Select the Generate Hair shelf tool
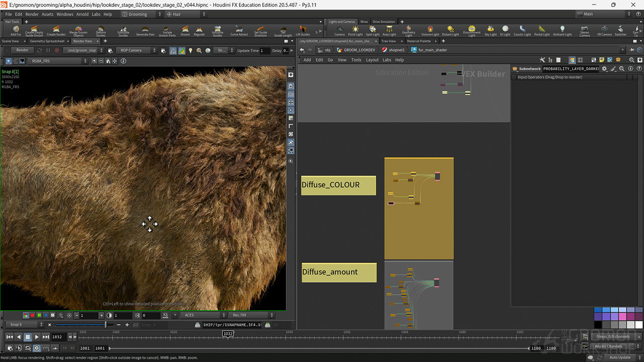This screenshot has width=644, height=362. (x=145, y=30)
